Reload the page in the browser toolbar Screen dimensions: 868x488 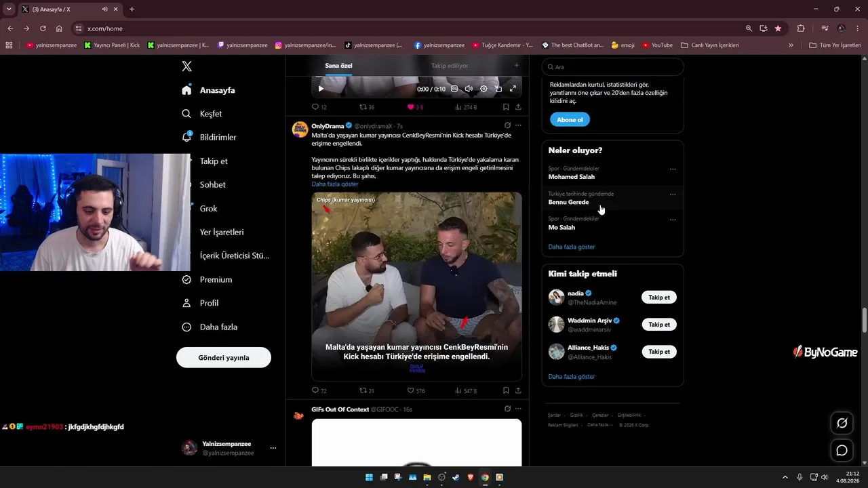point(43,28)
